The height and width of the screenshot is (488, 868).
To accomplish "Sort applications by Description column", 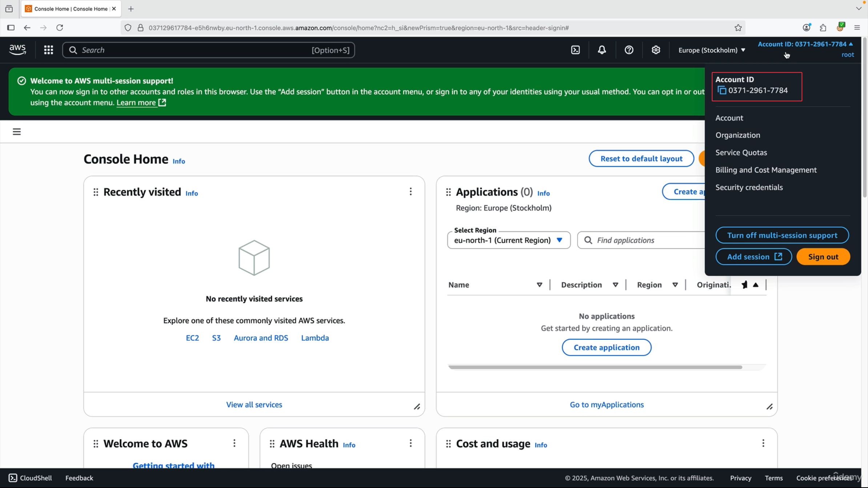I will (615, 285).
